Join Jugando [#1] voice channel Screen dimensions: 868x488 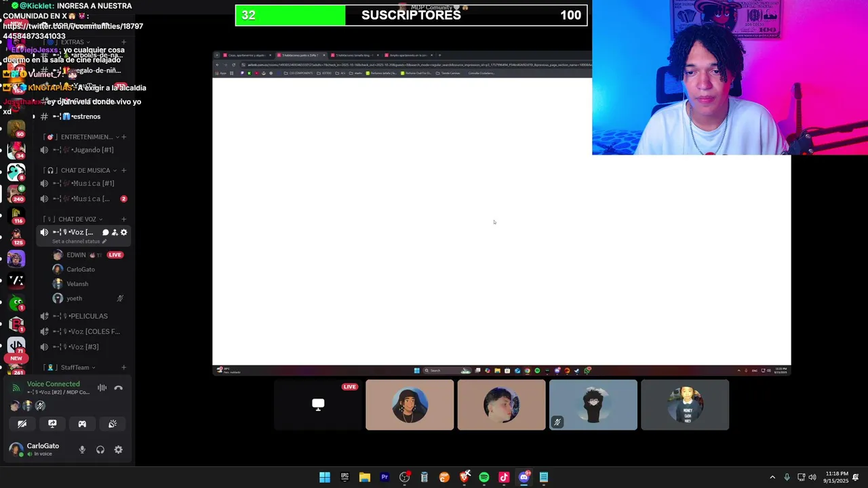click(83, 150)
